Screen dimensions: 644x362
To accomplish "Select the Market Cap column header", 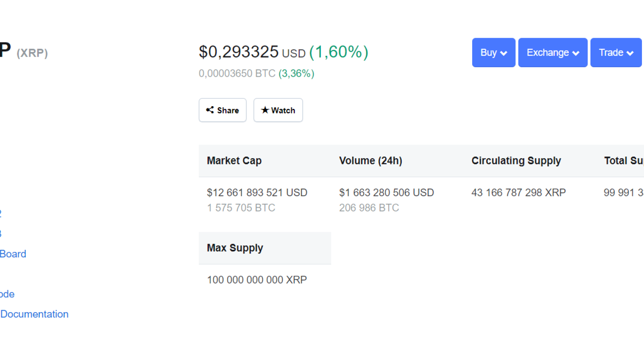I will click(x=234, y=160).
